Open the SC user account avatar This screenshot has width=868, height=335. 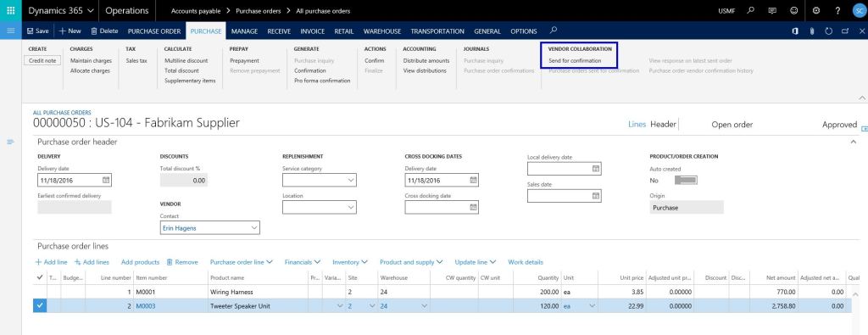point(859,10)
